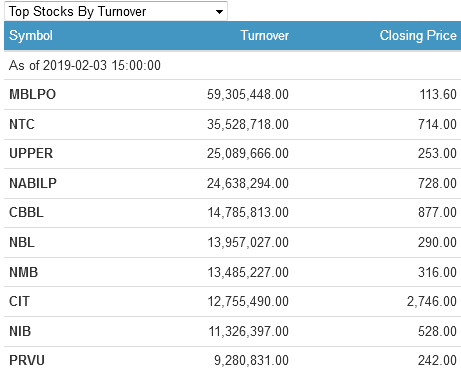Open the Top Stocks By Turnover dropdown
The width and height of the screenshot is (461, 369).
(116, 11)
